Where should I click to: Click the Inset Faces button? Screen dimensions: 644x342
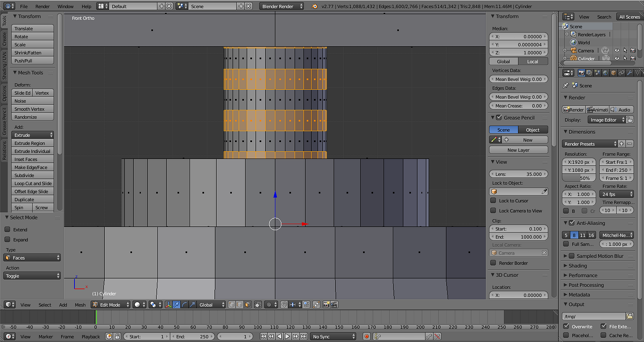click(x=33, y=159)
